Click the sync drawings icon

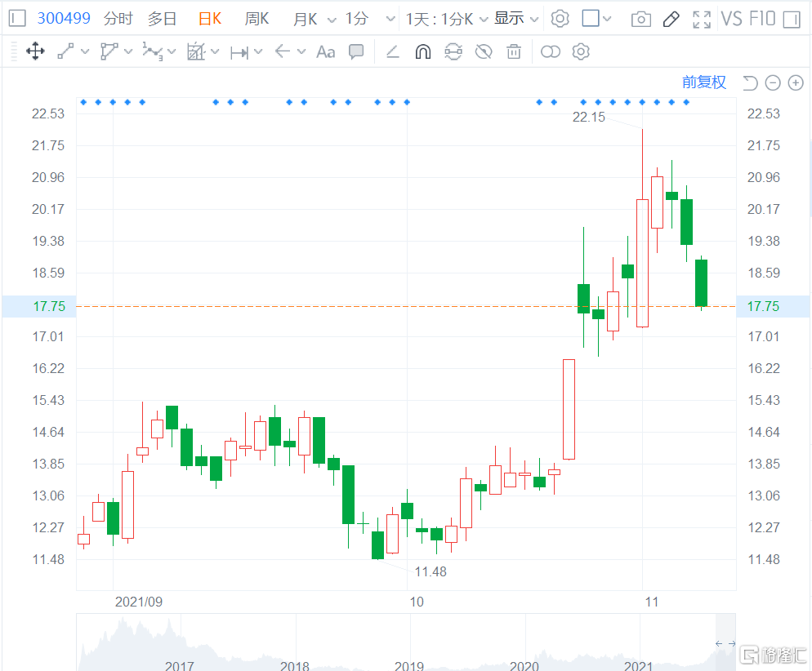(x=453, y=51)
